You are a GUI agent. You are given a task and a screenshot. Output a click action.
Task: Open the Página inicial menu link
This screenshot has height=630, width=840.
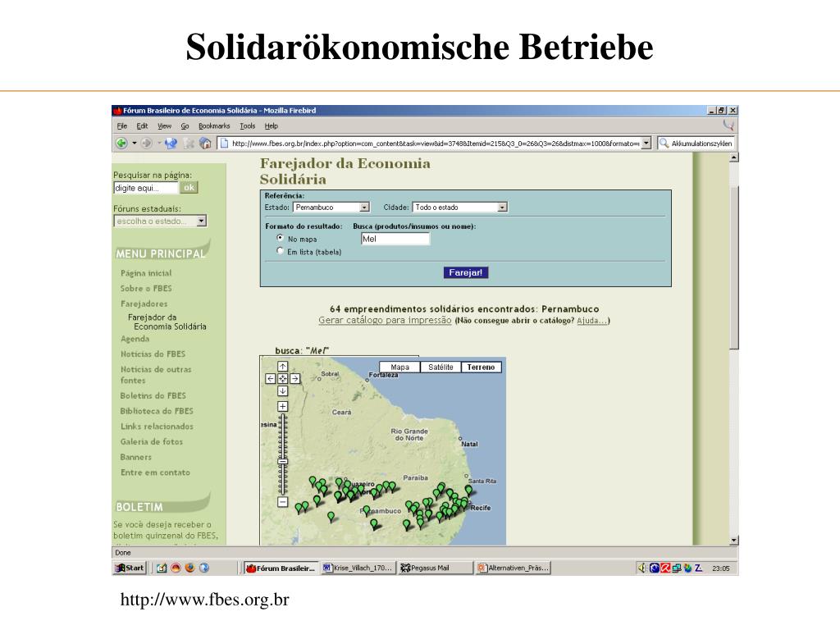146,272
